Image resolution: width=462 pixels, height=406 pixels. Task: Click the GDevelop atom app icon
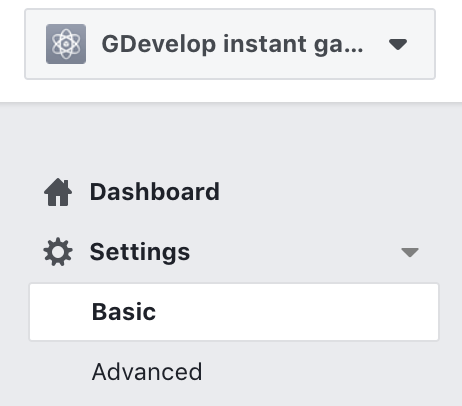click(x=66, y=44)
